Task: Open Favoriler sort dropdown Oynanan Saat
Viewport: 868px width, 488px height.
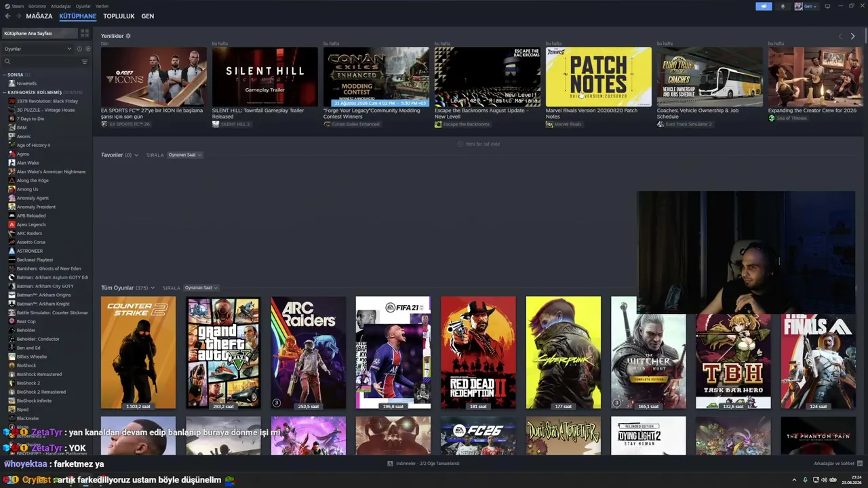Action: (x=184, y=155)
